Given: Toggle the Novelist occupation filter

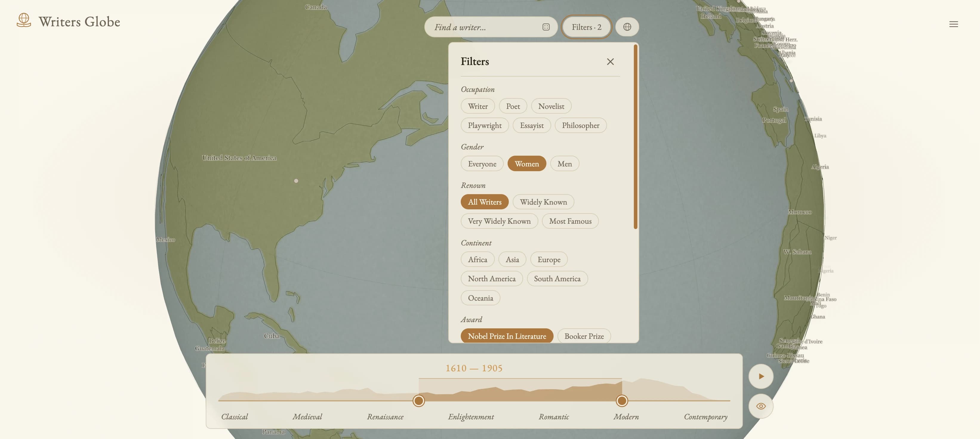Looking at the screenshot, I should [x=551, y=106].
